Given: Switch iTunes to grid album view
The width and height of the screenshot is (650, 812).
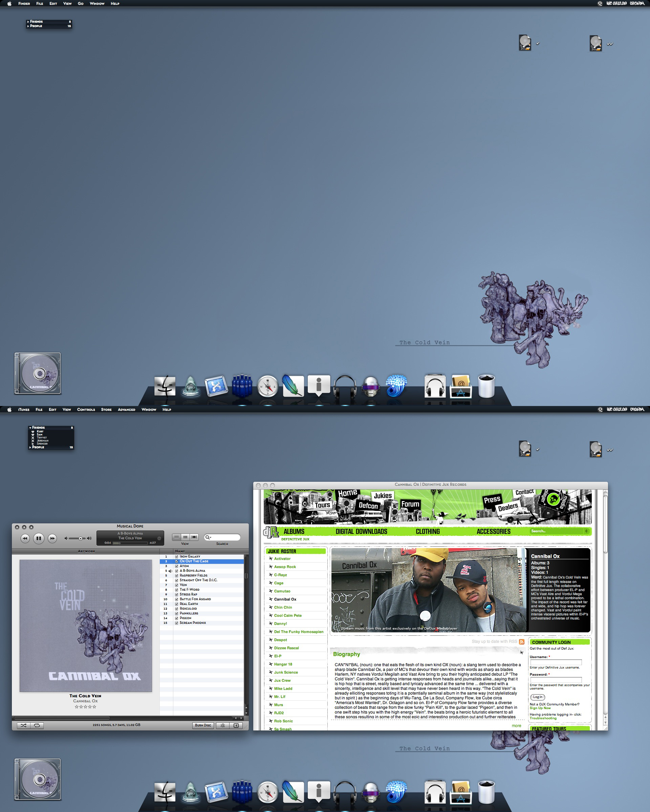Looking at the screenshot, I should pyautogui.click(x=186, y=537).
